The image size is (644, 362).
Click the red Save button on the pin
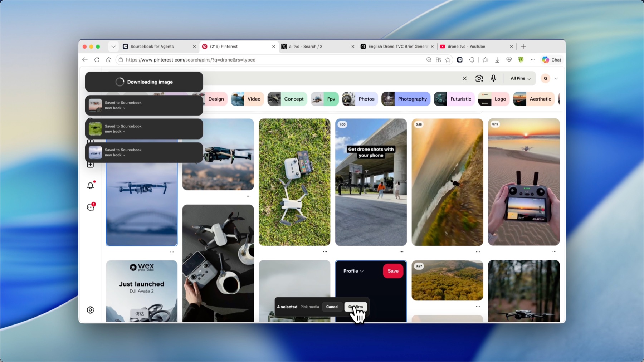393,271
